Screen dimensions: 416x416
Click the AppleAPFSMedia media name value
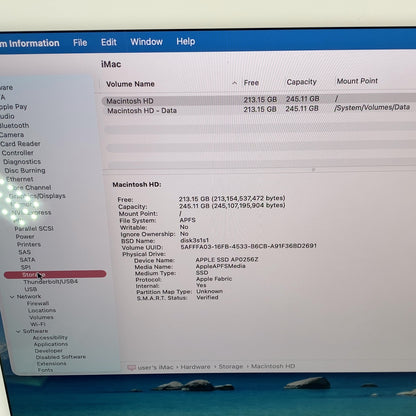tap(221, 266)
